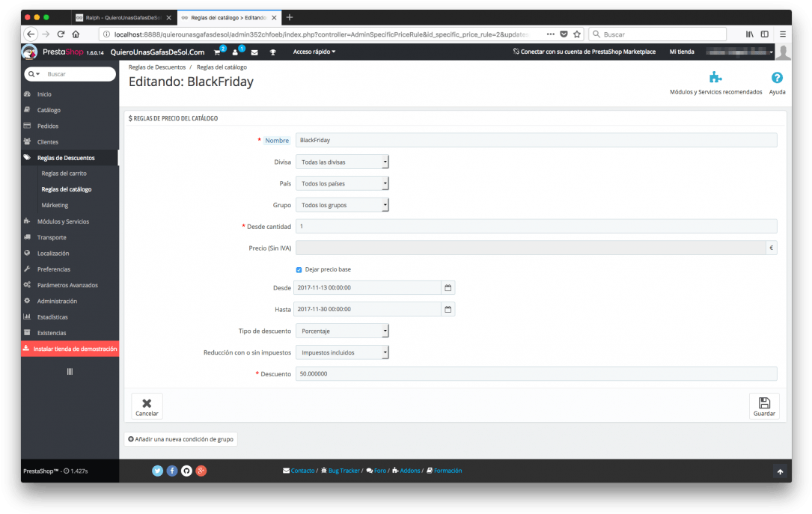Image resolution: width=812 pixels, height=514 pixels.
Task: Open the sidebar search type dropdown
Action: (x=34, y=74)
